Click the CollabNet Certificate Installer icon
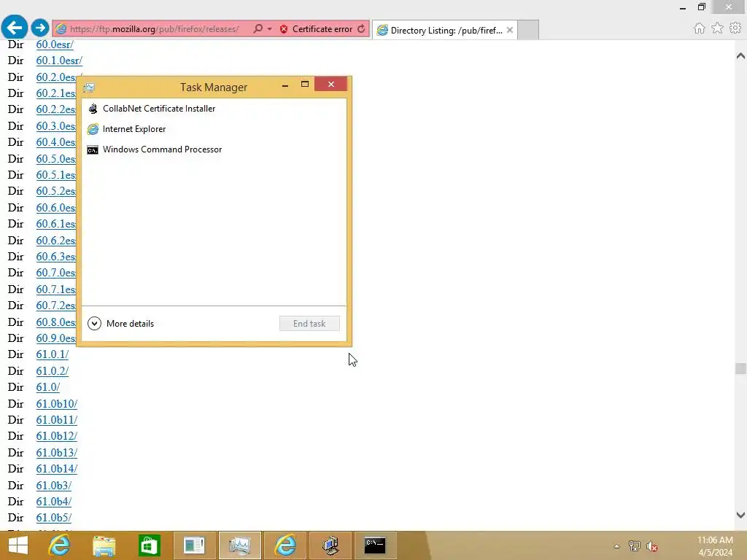The height and width of the screenshot is (560, 747). click(x=93, y=109)
